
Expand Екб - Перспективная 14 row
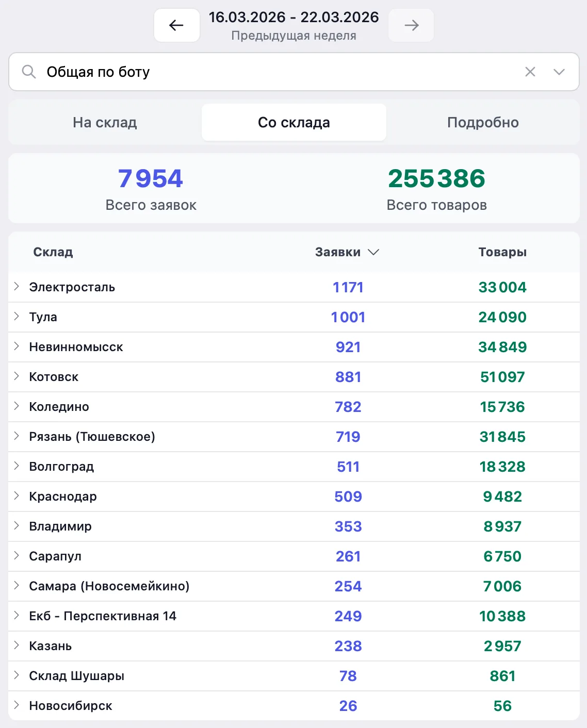pyautogui.click(x=17, y=616)
